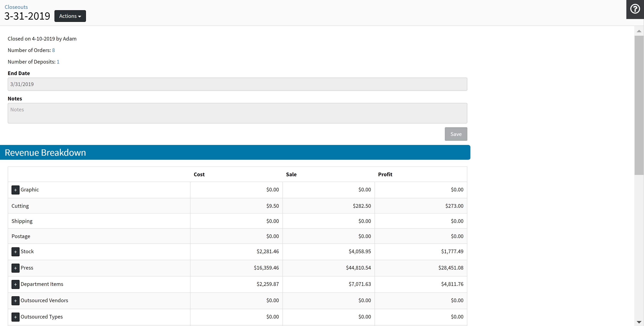The width and height of the screenshot is (644, 326).
Task: Open the Number of Orders link 8
Action: click(x=53, y=50)
